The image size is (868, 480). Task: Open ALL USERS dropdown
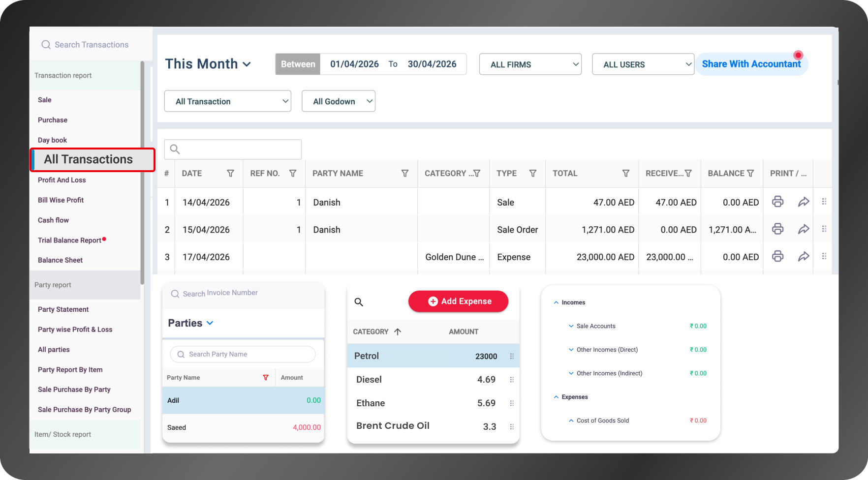643,64
